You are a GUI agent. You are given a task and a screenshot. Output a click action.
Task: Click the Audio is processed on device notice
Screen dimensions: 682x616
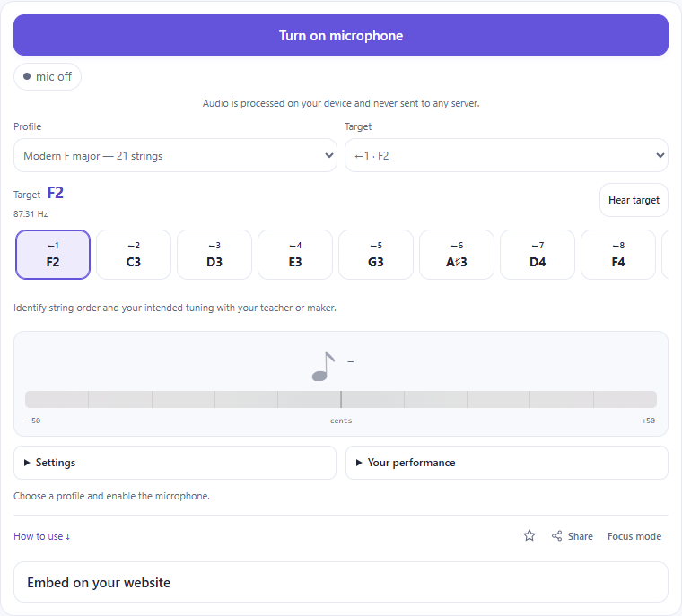click(x=341, y=103)
